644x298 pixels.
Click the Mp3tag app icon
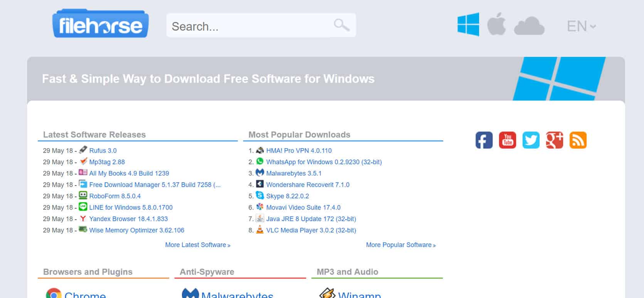pyautogui.click(x=83, y=161)
